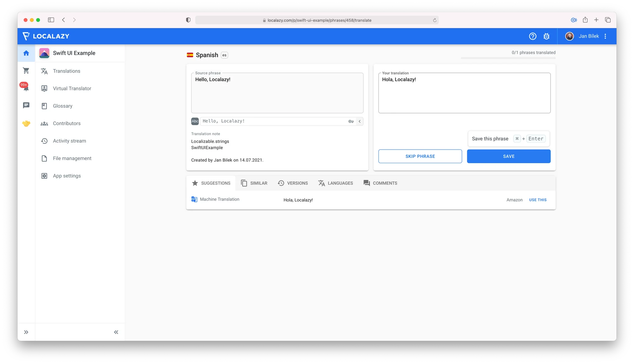
Task: Click the Translations sidebar icon
Action: click(44, 71)
